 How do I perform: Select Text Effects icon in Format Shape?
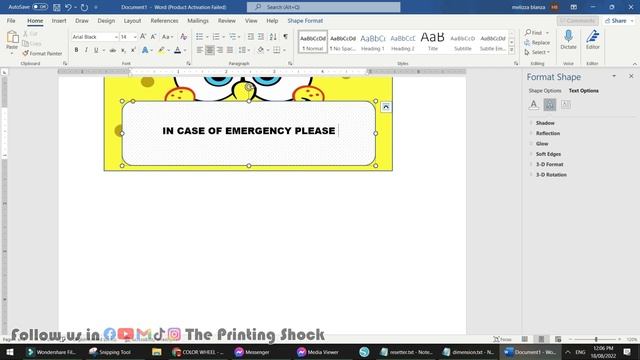coord(550,104)
